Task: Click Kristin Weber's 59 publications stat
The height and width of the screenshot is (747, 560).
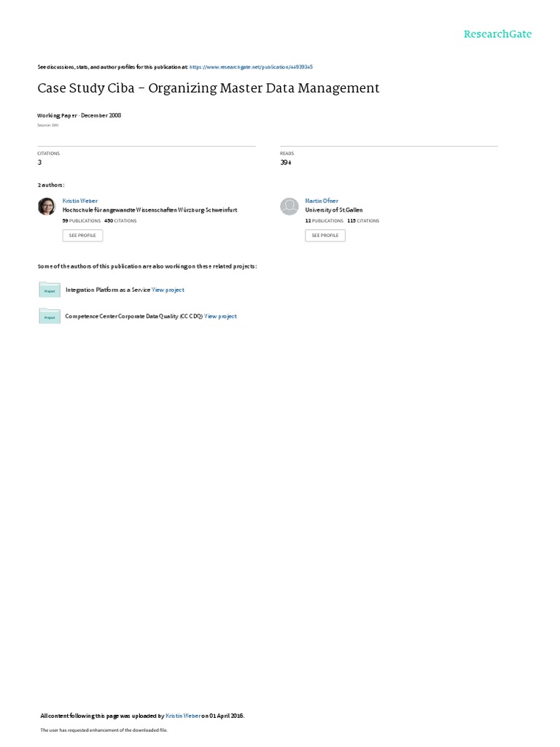Action: tap(82, 221)
